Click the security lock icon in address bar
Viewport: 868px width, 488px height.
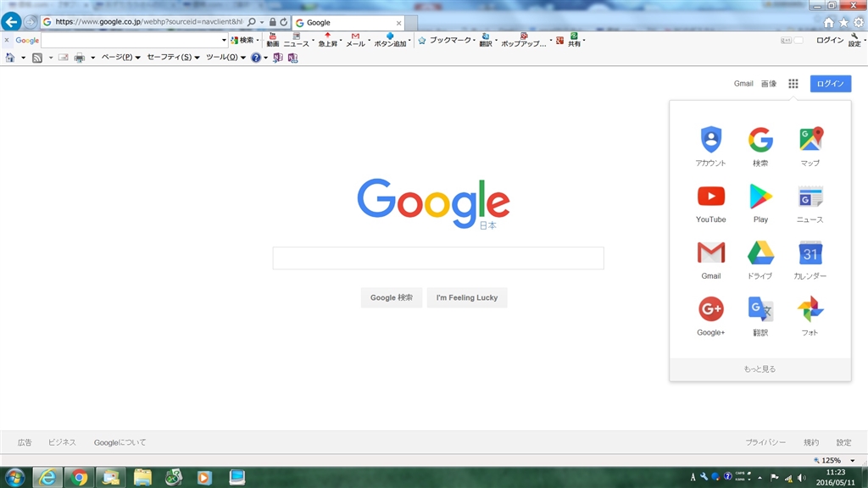pyautogui.click(x=272, y=22)
